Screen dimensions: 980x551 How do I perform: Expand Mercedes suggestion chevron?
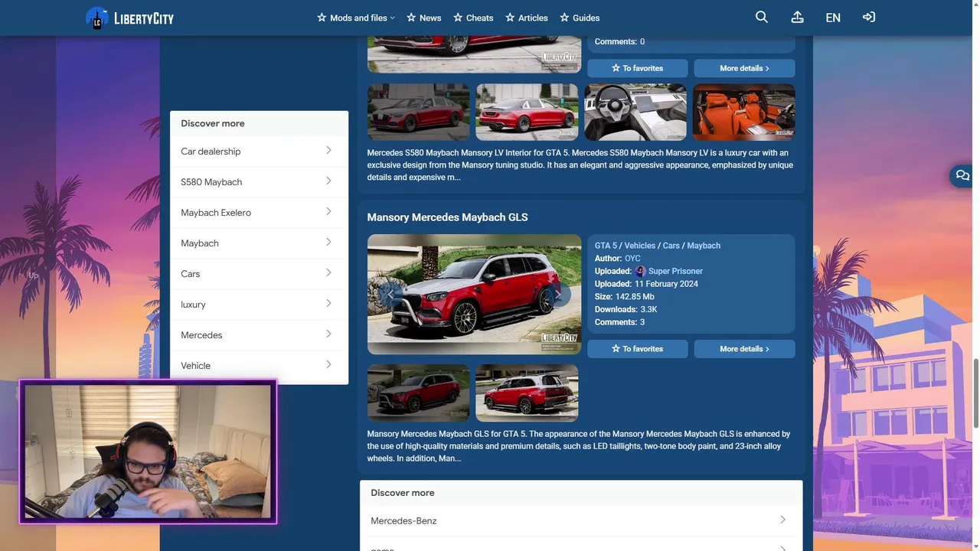(328, 334)
